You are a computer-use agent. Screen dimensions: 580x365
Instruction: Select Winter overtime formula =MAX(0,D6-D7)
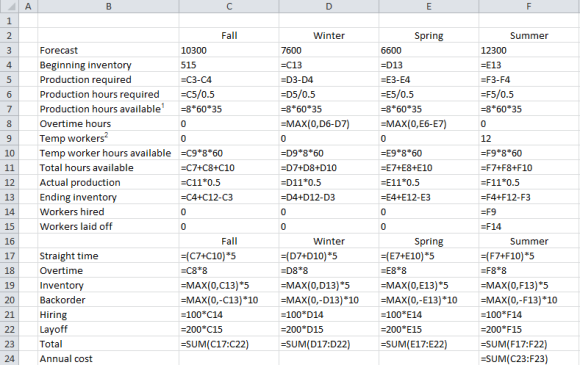[329, 124]
